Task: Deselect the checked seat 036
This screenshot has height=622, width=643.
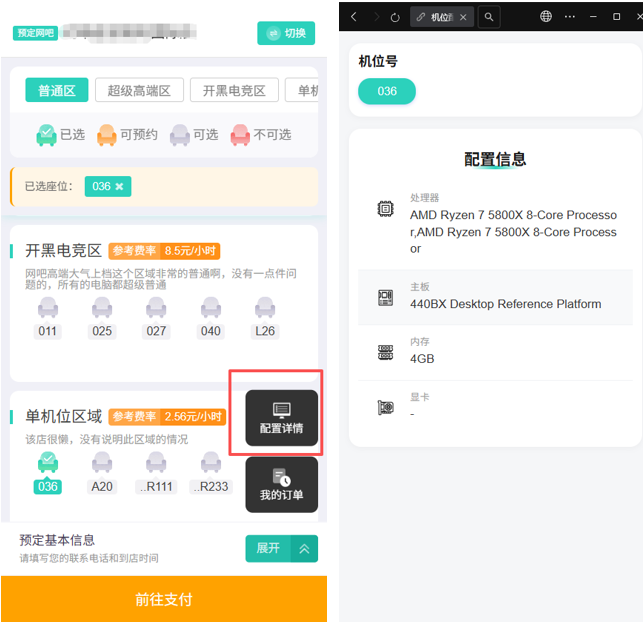Action: 48,463
